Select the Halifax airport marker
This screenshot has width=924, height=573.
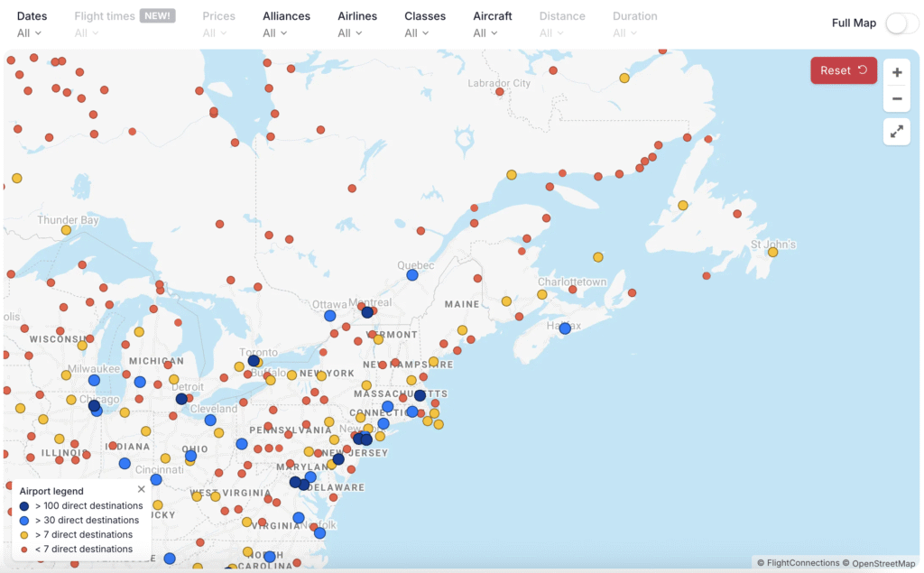(x=565, y=328)
